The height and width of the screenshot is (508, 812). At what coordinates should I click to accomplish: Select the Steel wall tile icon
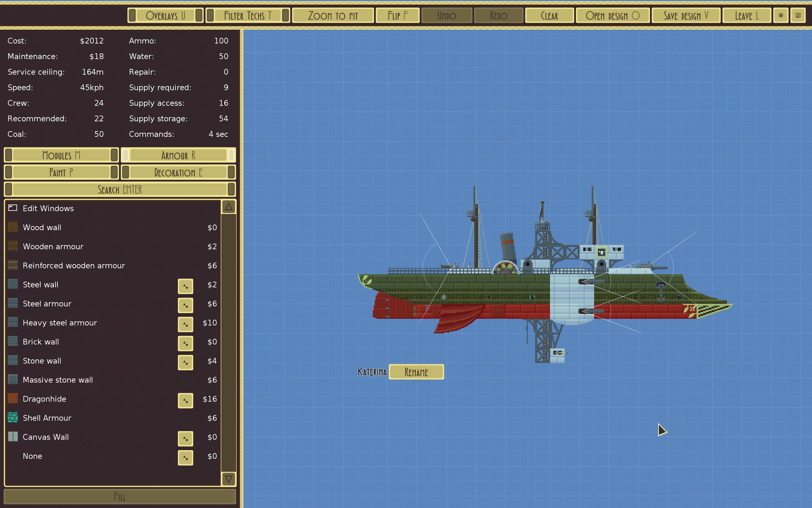click(x=13, y=284)
